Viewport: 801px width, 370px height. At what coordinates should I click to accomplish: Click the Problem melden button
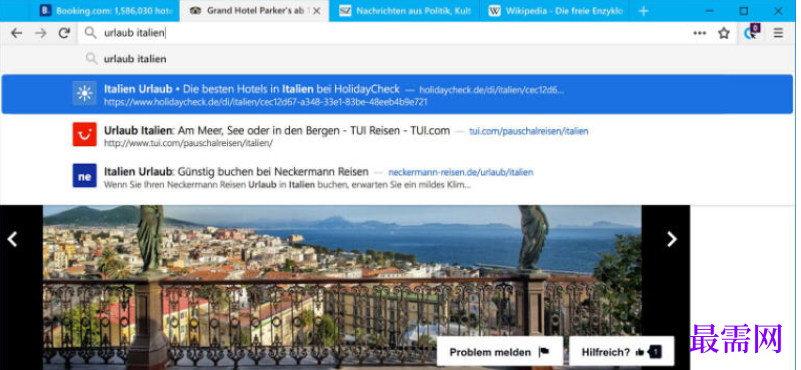pyautogui.click(x=500, y=352)
